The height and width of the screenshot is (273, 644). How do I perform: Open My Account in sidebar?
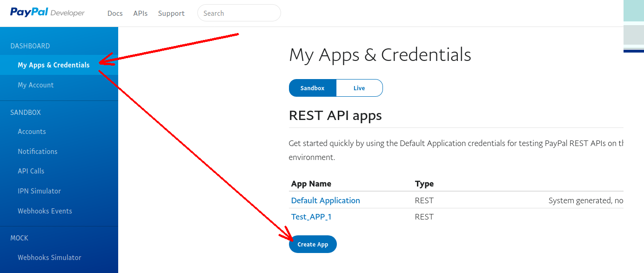36,85
